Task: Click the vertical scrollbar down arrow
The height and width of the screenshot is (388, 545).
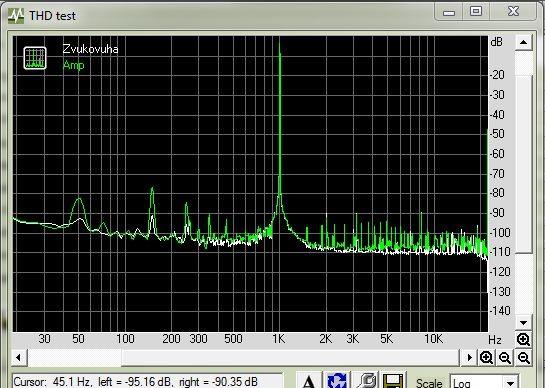Action: pyautogui.click(x=524, y=323)
